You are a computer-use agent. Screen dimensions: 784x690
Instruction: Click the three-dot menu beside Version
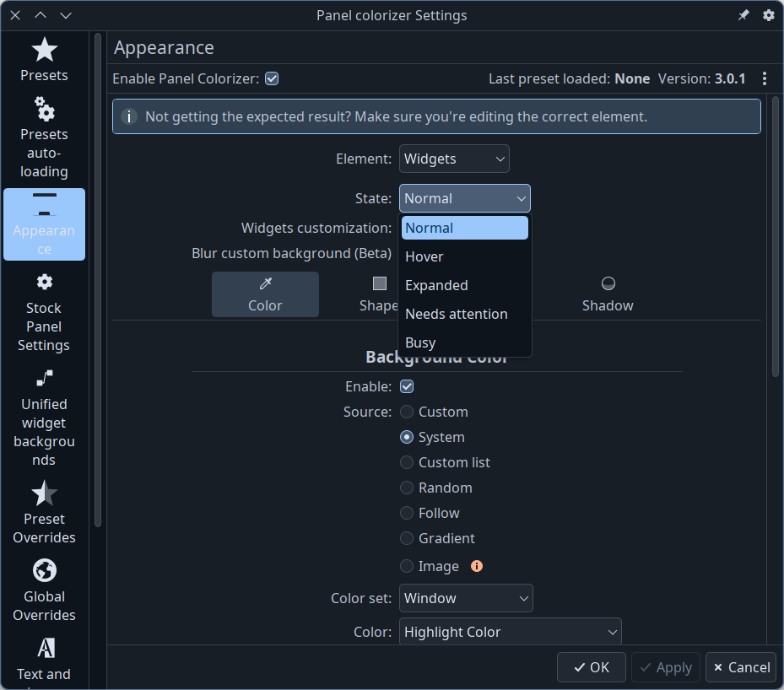(x=765, y=78)
